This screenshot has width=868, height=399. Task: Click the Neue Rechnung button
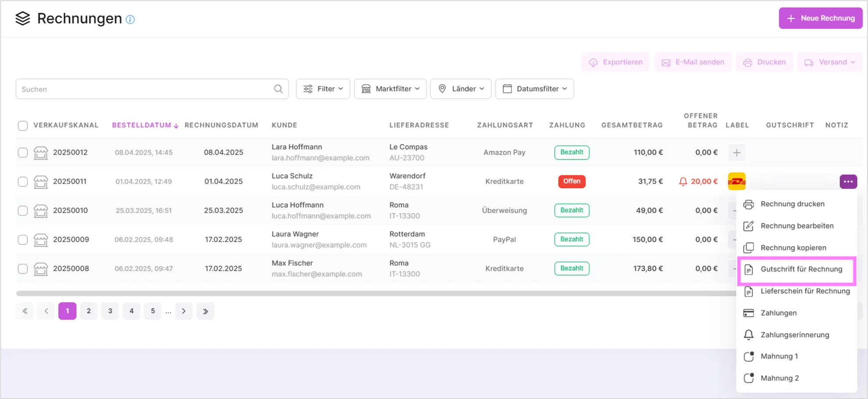point(820,18)
